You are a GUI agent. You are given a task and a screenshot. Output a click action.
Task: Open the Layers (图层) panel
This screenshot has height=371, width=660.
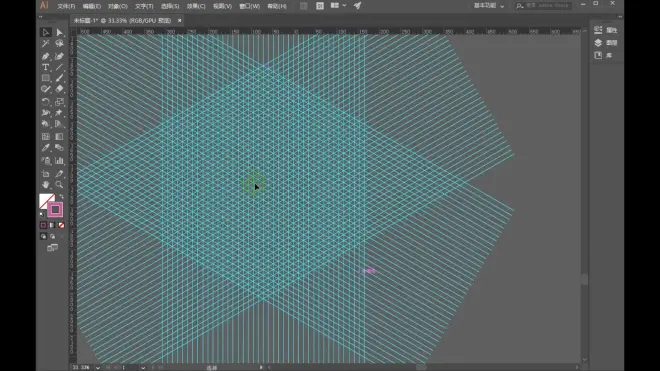(605, 43)
